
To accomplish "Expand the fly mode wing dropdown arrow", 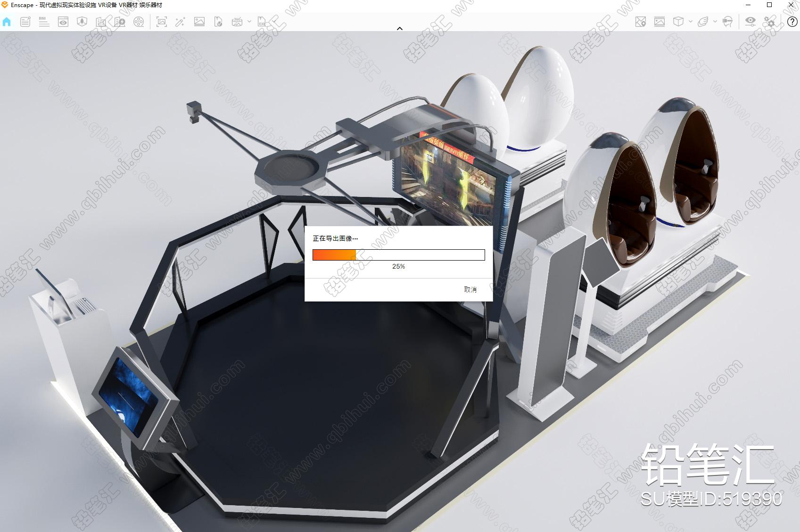I will [x=715, y=22].
